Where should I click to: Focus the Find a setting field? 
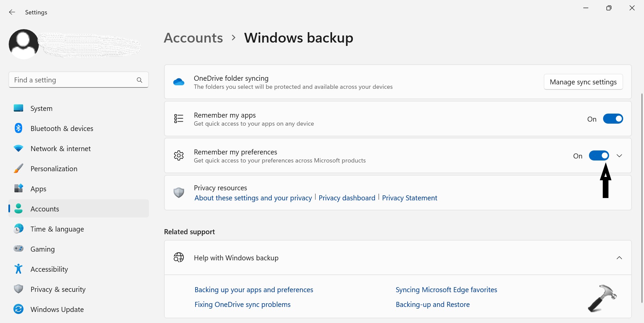[72, 80]
